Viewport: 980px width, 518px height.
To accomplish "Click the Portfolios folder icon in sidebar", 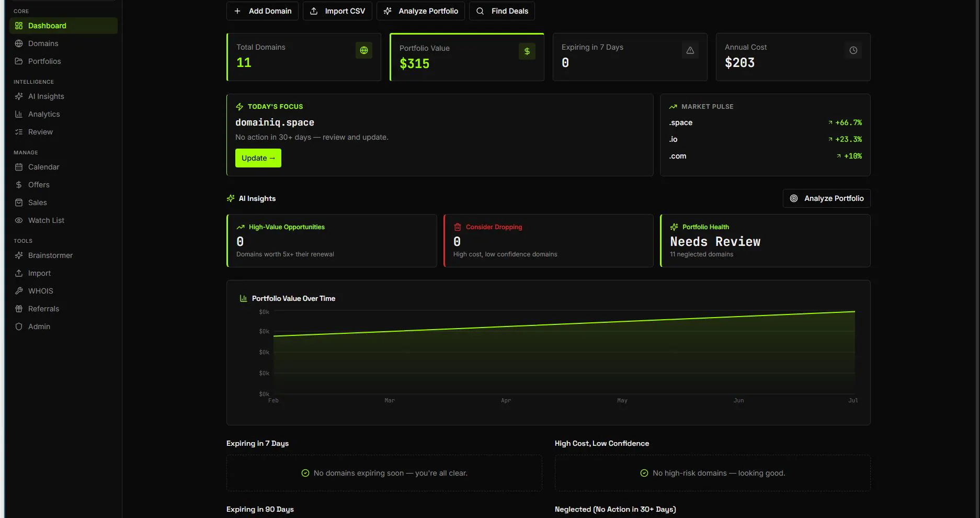I will tap(19, 61).
